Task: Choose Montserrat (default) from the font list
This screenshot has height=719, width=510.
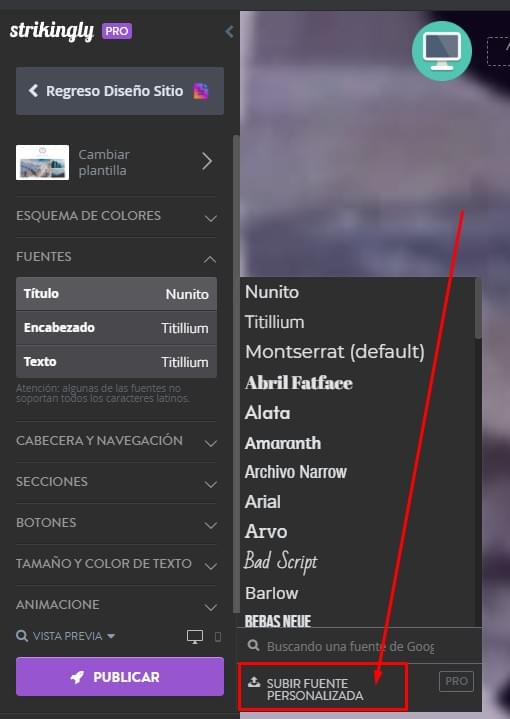Action: pyautogui.click(x=335, y=352)
